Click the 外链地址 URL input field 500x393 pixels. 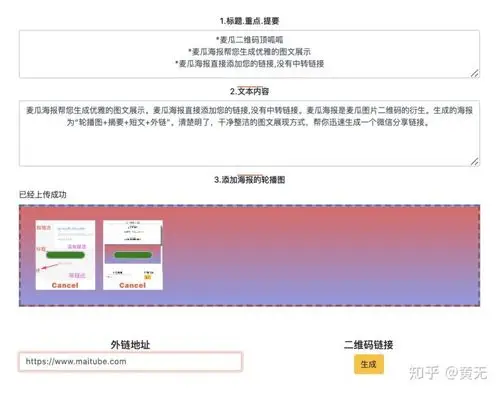[130, 361]
